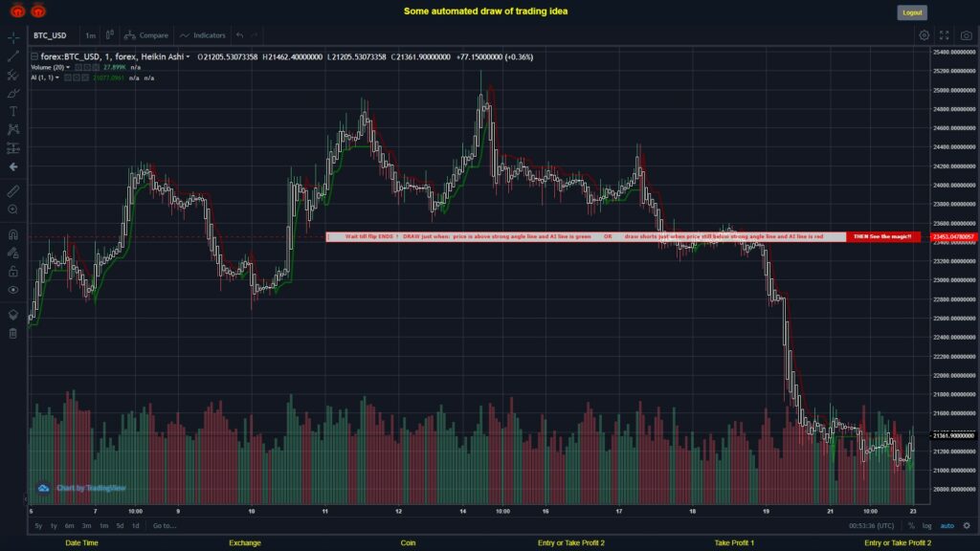Select the 5d time range

(x=120, y=526)
